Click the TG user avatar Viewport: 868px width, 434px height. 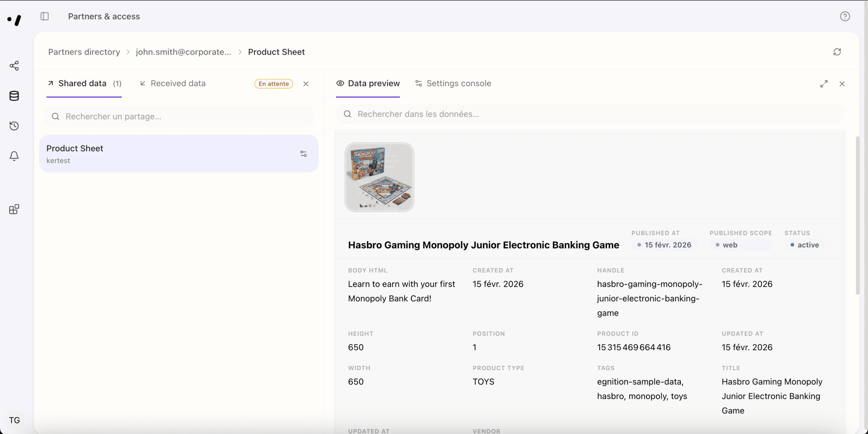point(14,420)
